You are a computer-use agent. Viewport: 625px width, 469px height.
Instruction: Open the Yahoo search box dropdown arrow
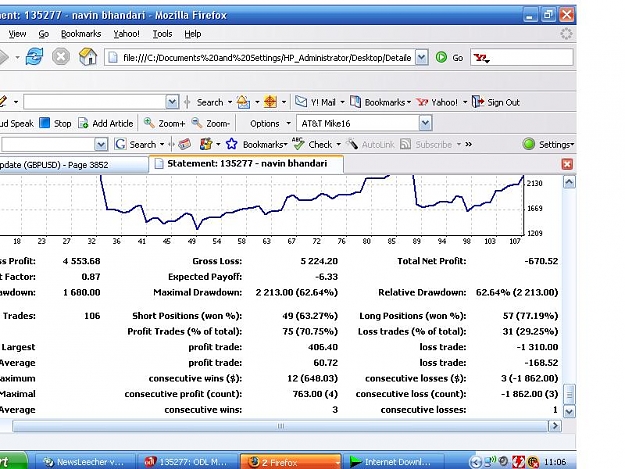[488, 61]
